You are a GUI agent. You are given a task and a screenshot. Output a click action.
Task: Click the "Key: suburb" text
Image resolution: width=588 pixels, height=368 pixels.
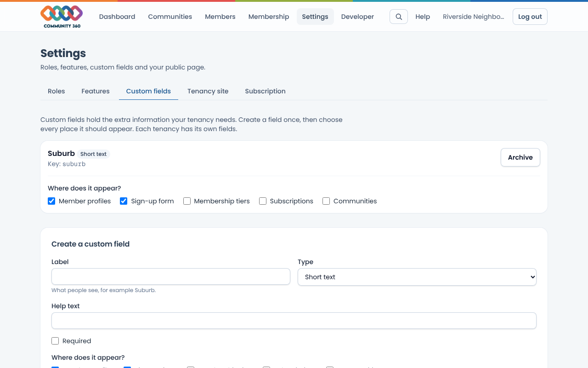[x=67, y=164]
